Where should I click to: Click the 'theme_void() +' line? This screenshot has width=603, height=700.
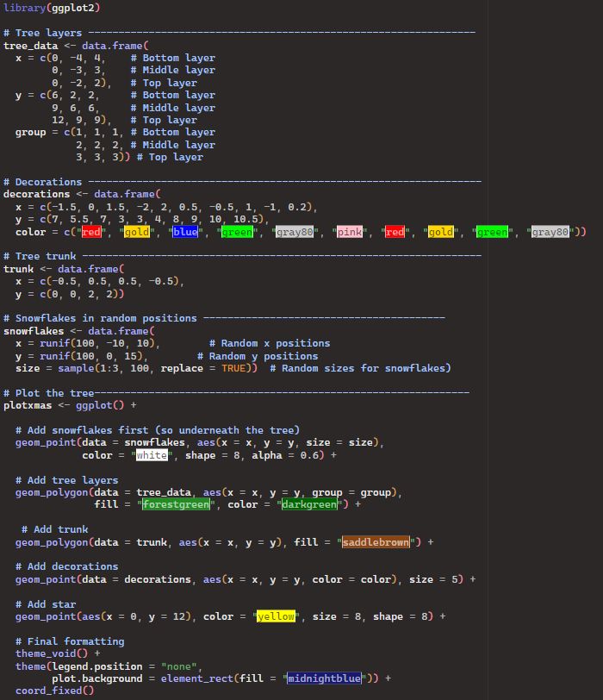(x=58, y=653)
